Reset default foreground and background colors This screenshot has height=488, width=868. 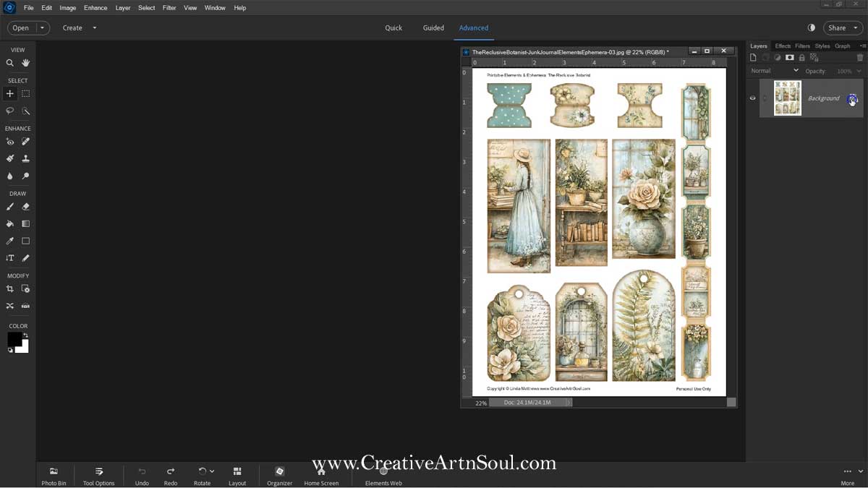10,350
